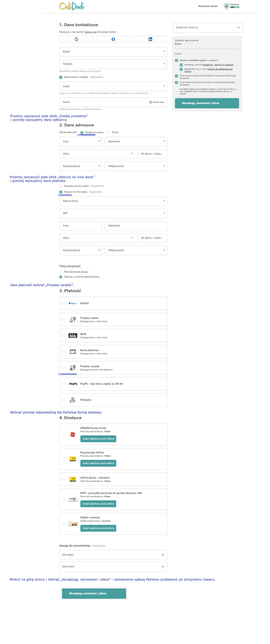The image size is (270, 644).
Task: Click the Nazwa firmy input field
Action: 113,201
